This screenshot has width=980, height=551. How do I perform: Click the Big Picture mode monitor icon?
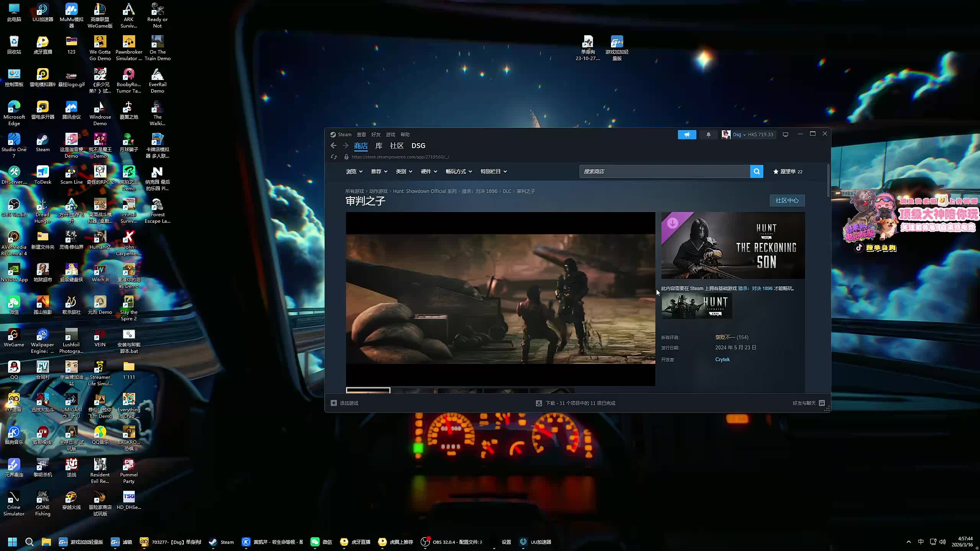(x=786, y=134)
